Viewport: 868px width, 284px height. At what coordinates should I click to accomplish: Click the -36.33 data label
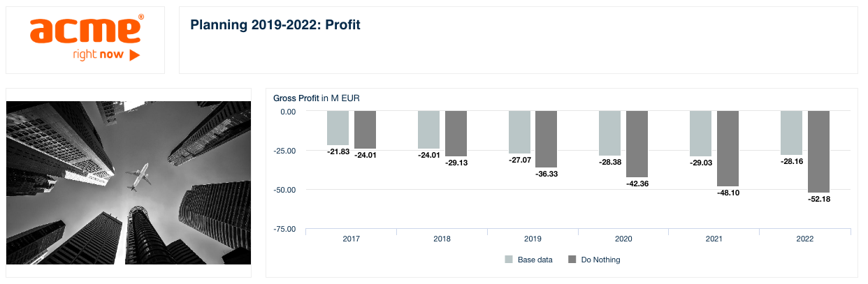pos(547,174)
